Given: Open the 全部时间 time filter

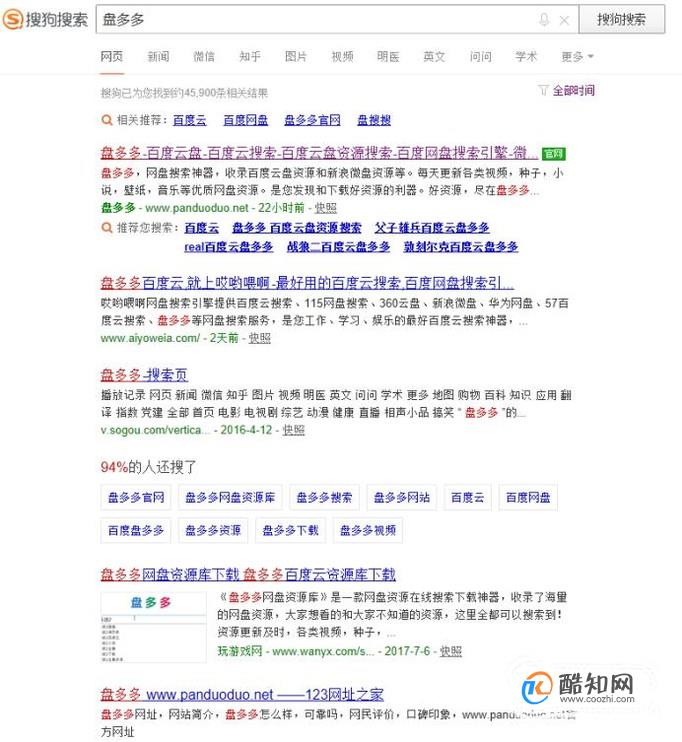Looking at the screenshot, I should coord(574,90).
